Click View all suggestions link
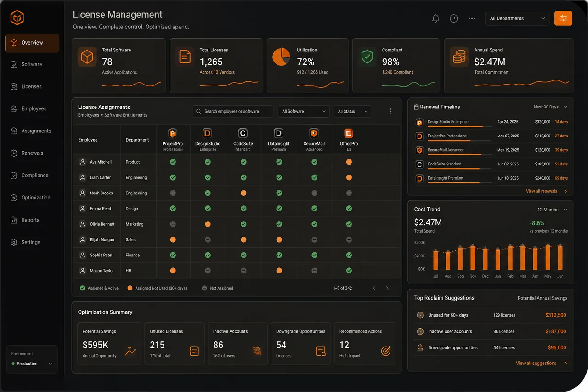This screenshot has width=588, height=392. (541, 363)
